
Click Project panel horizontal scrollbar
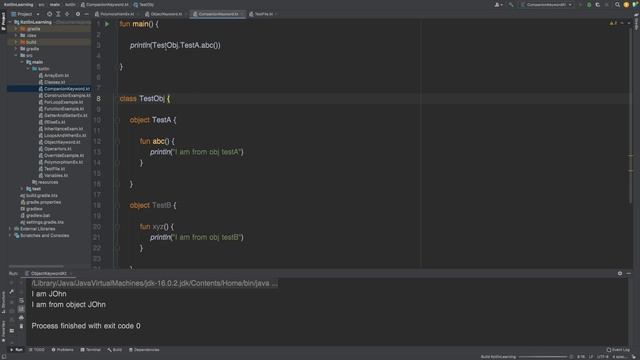(x=36, y=266)
